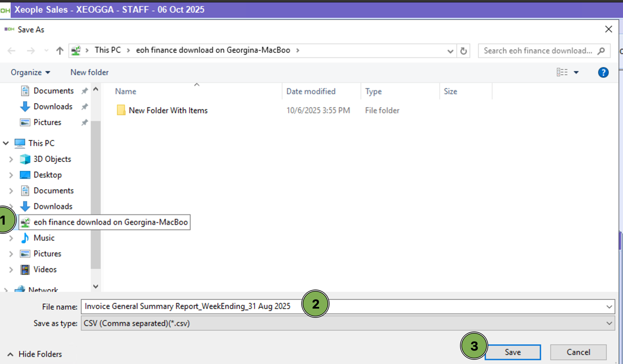Open the New Folder With Items folder
Image resolution: width=623 pixels, height=364 pixels.
168,111
